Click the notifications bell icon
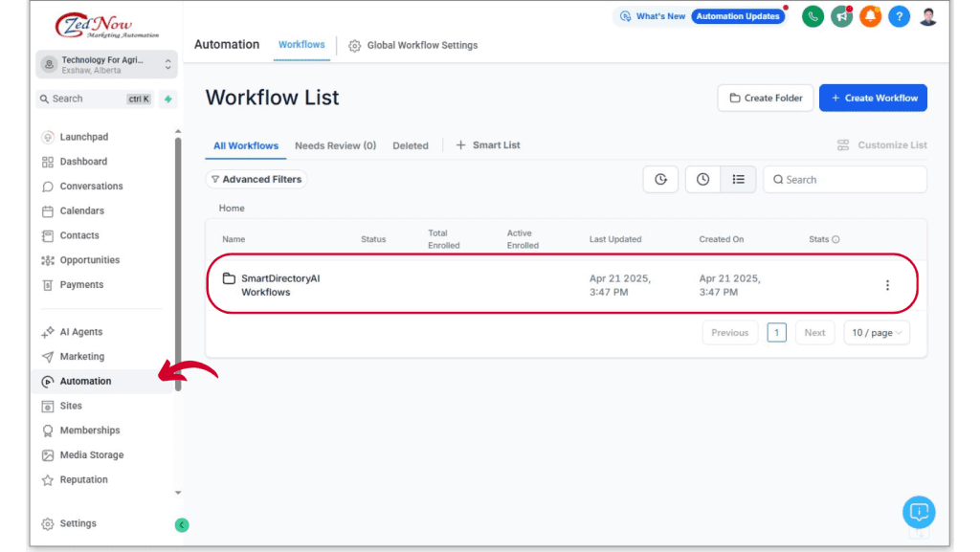The height and width of the screenshot is (552, 980). point(870,16)
